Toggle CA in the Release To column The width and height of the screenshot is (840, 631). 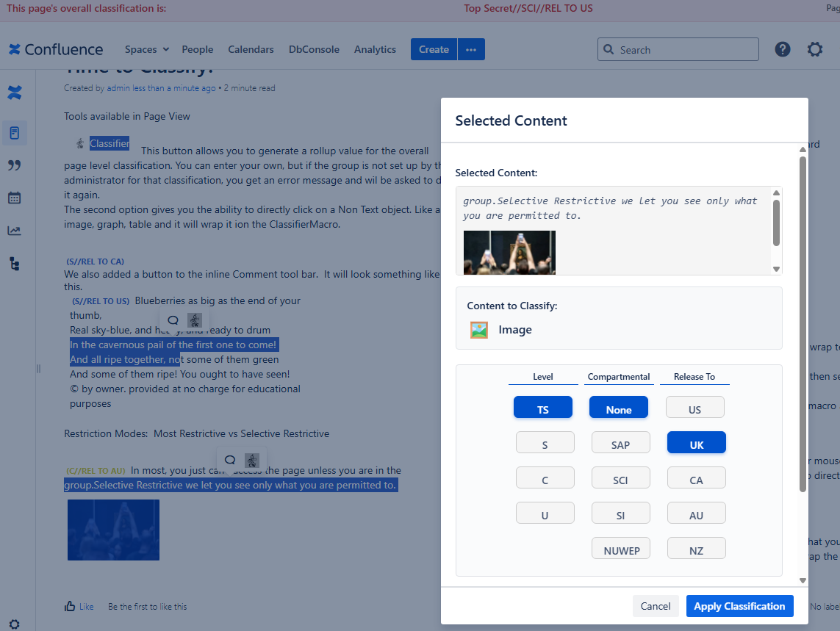(x=696, y=477)
